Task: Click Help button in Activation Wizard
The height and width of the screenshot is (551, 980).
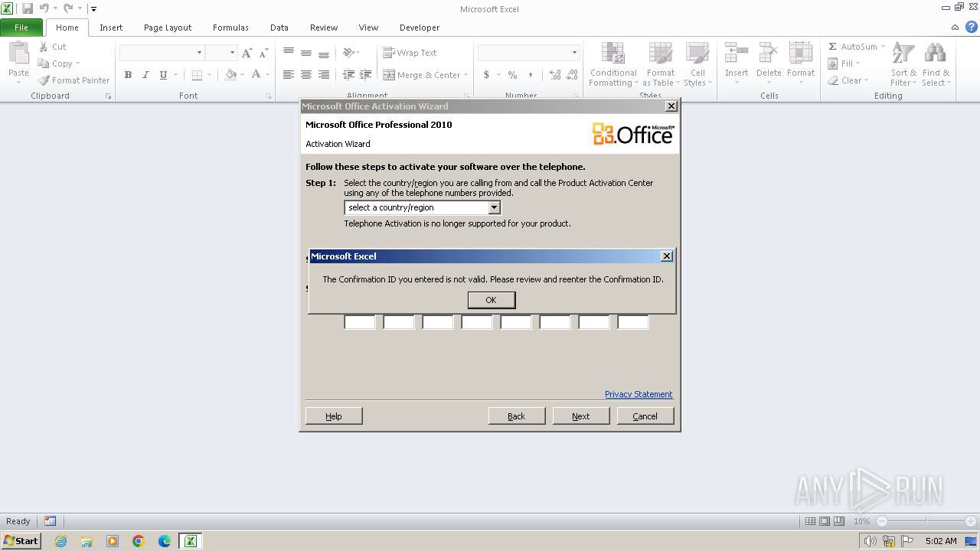Action: coord(334,416)
